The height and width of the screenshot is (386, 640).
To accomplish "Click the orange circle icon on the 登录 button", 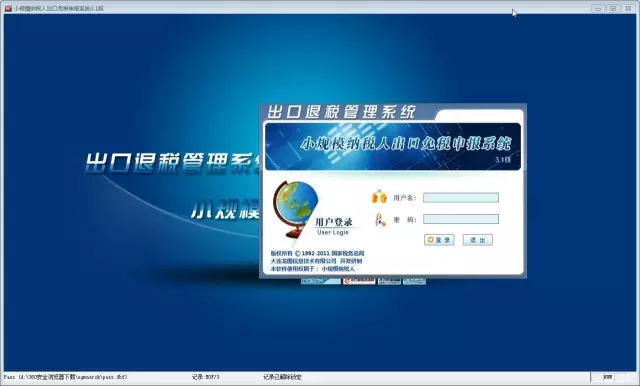I will [x=430, y=240].
